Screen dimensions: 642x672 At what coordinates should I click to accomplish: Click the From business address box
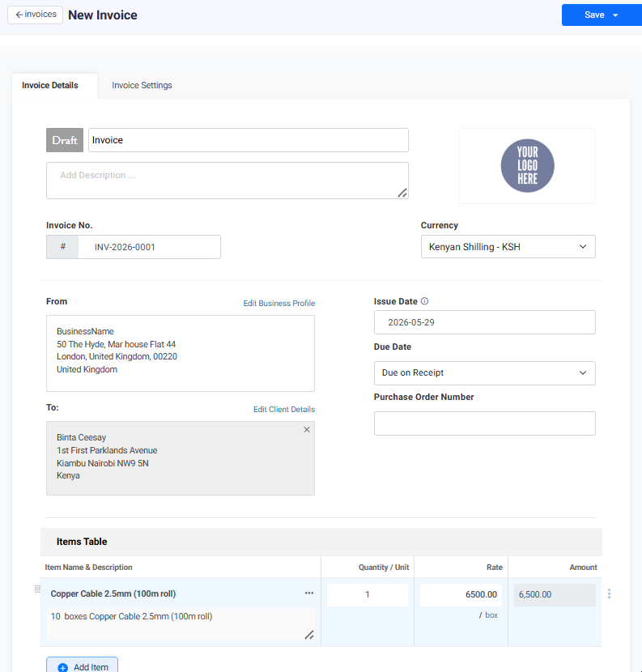click(x=181, y=353)
